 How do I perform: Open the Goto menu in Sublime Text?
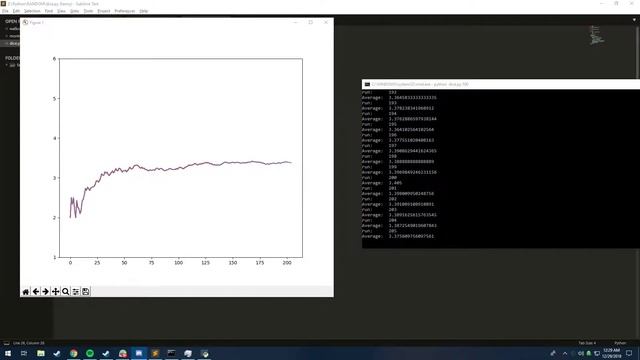74,11
